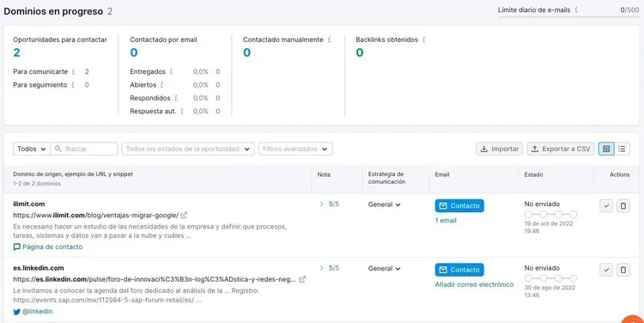Click the orange chat bubble button
The width and height of the screenshot is (644, 323).
(x=633, y=320)
